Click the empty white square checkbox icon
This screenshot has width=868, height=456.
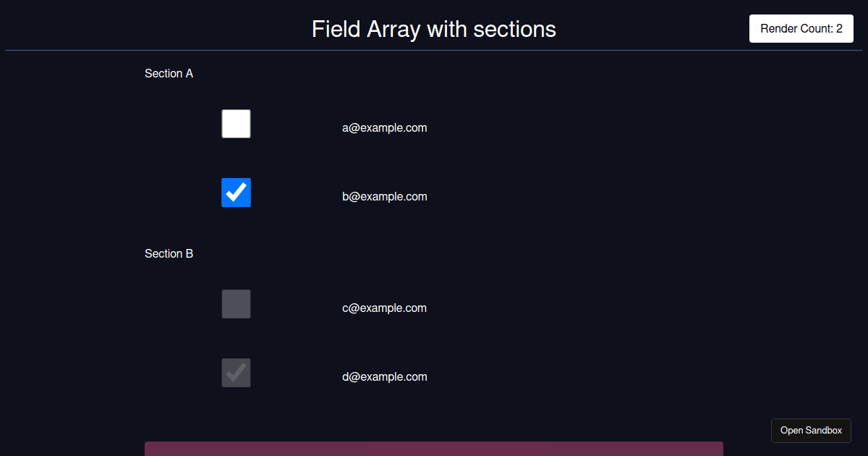236,124
